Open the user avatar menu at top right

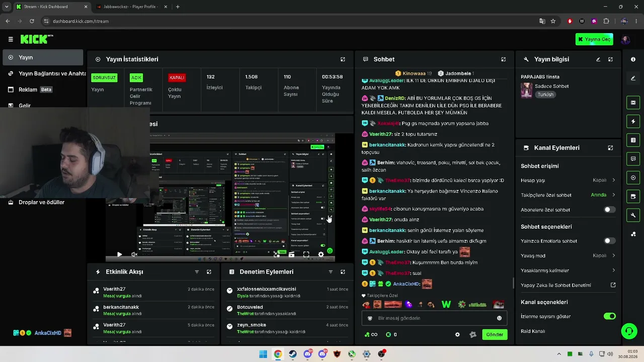[x=625, y=39]
